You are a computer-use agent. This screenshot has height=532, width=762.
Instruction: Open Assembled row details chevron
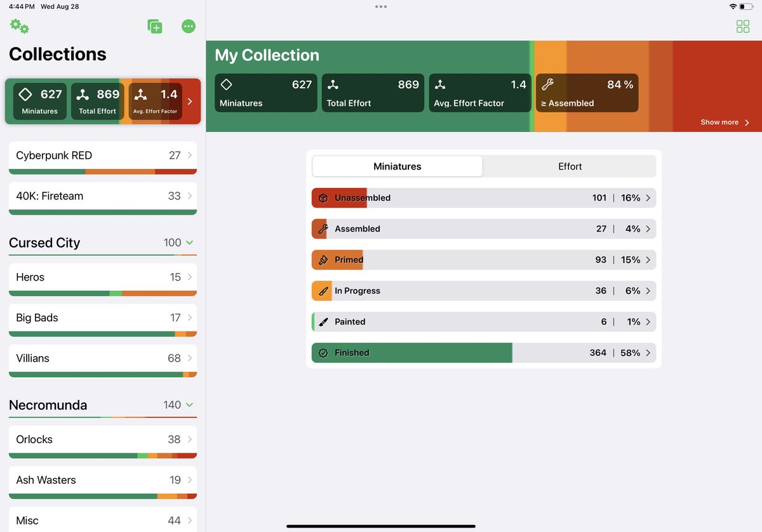648,229
